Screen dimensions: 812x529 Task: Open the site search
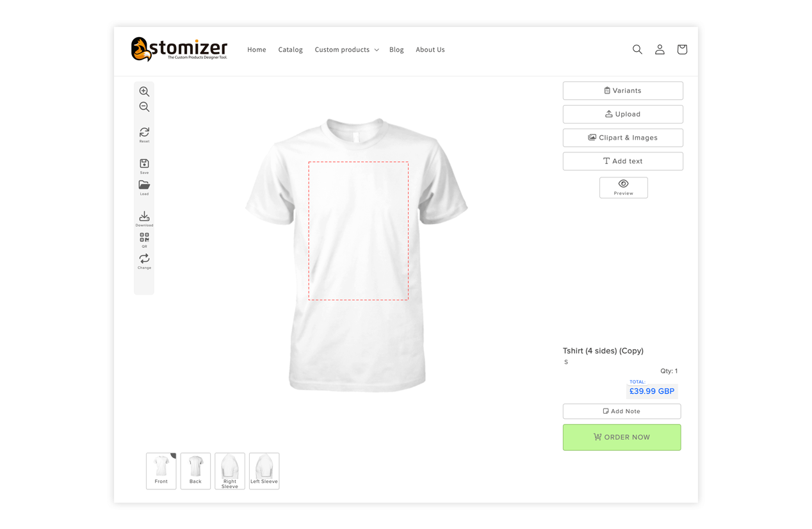click(x=637, y=49)
